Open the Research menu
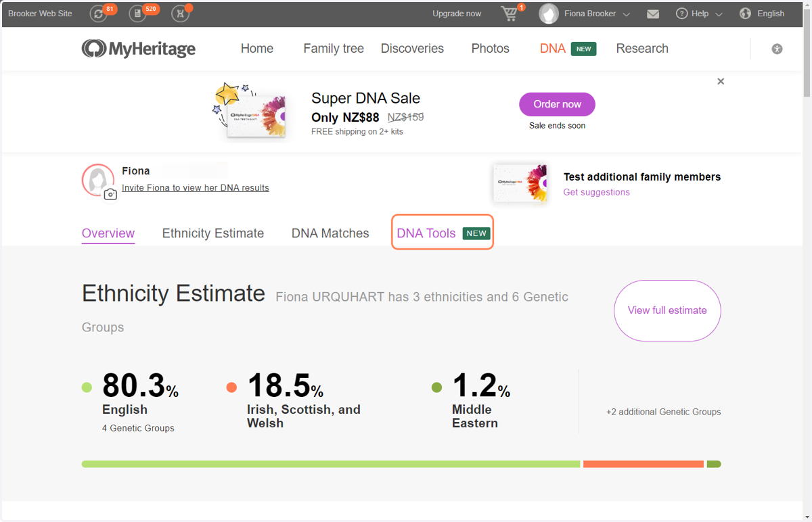The image size is (812, 522). coord(642,49)
